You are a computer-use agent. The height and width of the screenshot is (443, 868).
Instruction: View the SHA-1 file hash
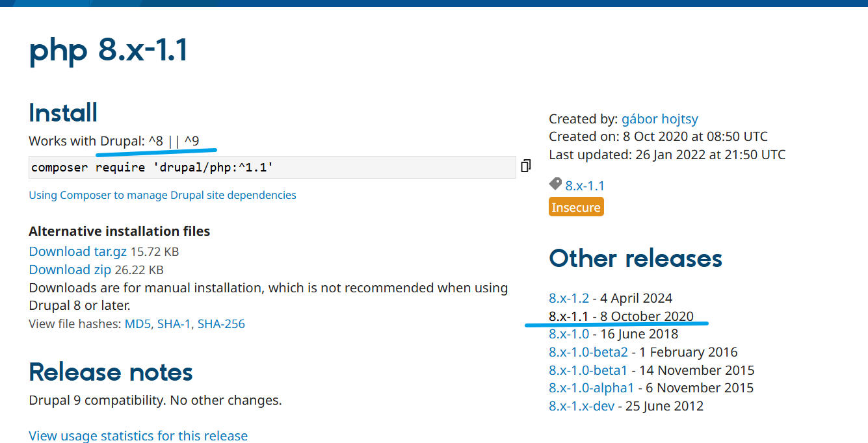pyautogui.click(x=174, y=323)
